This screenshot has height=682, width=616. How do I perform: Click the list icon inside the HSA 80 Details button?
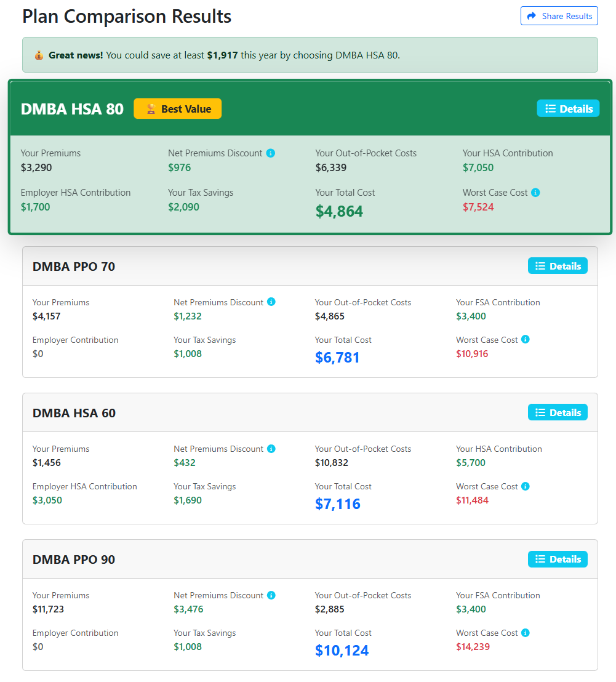tap(552, 108)
